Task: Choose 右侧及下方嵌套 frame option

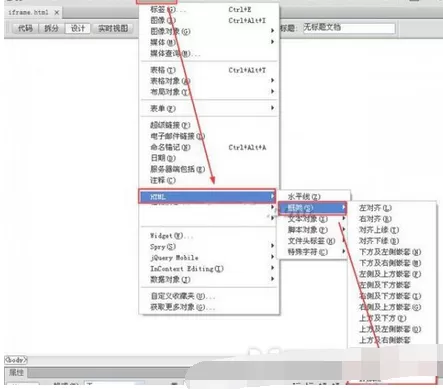Action: 392,296
